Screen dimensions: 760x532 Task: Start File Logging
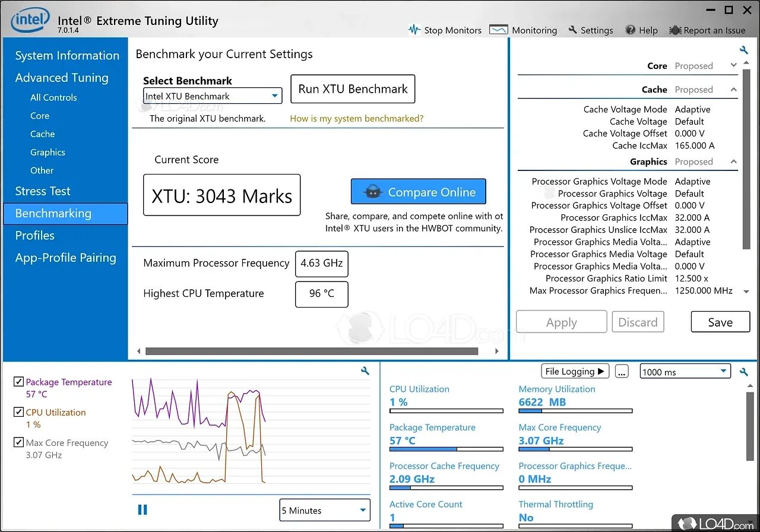(575, 371)
